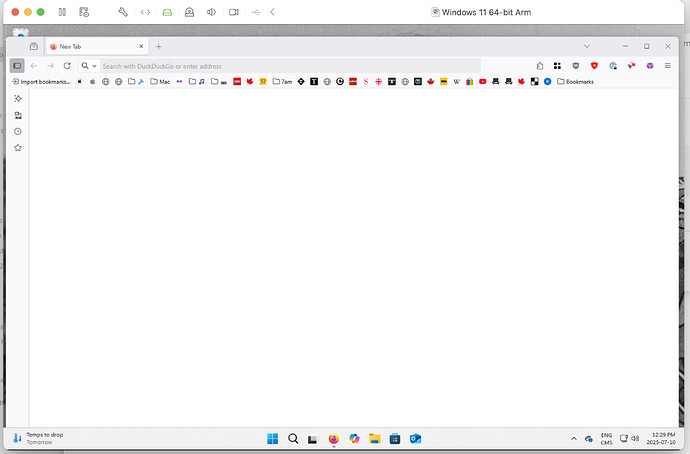Reload the current page
The height and width of the screenshot is (454, 690).
67,65
